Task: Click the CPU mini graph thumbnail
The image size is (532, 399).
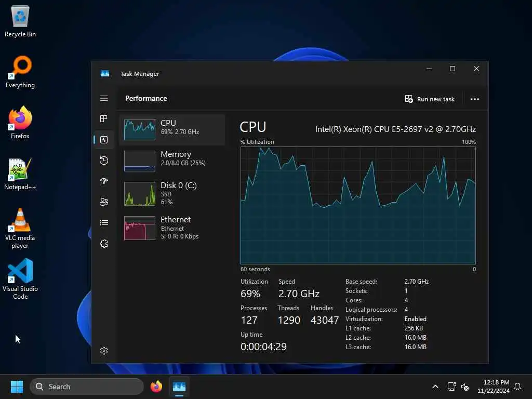Action: click(140, 130)
